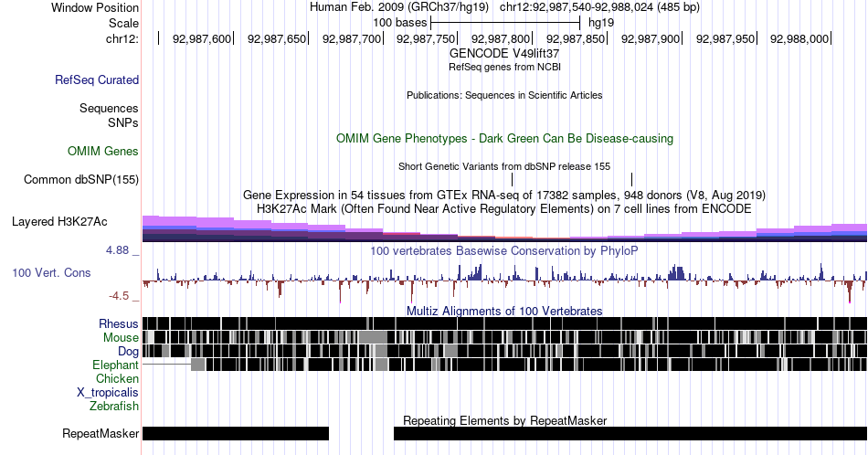Select the Chicken alignment row label
The width and height of the screenshot is (868, 455).
point(117,378)
